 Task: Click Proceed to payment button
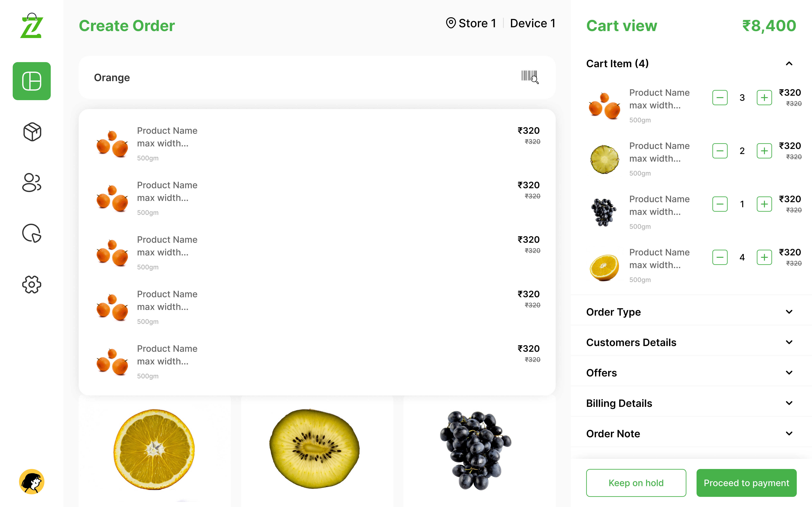[746, 483]
